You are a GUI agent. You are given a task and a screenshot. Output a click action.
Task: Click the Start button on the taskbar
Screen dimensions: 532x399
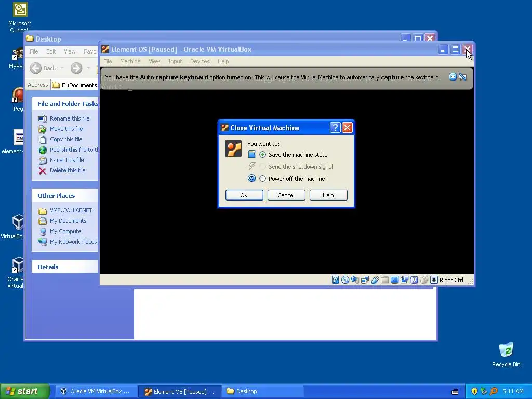pos(25,391)
